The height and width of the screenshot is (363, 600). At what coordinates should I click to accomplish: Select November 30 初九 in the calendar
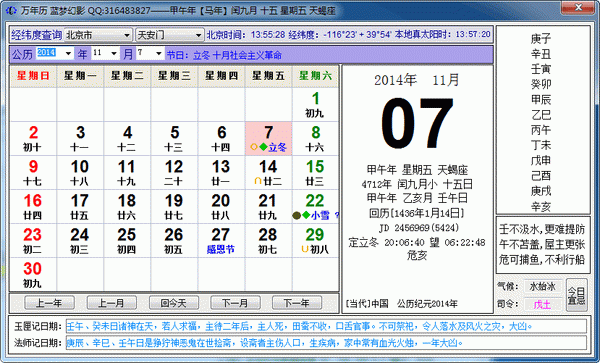(33, 275)
